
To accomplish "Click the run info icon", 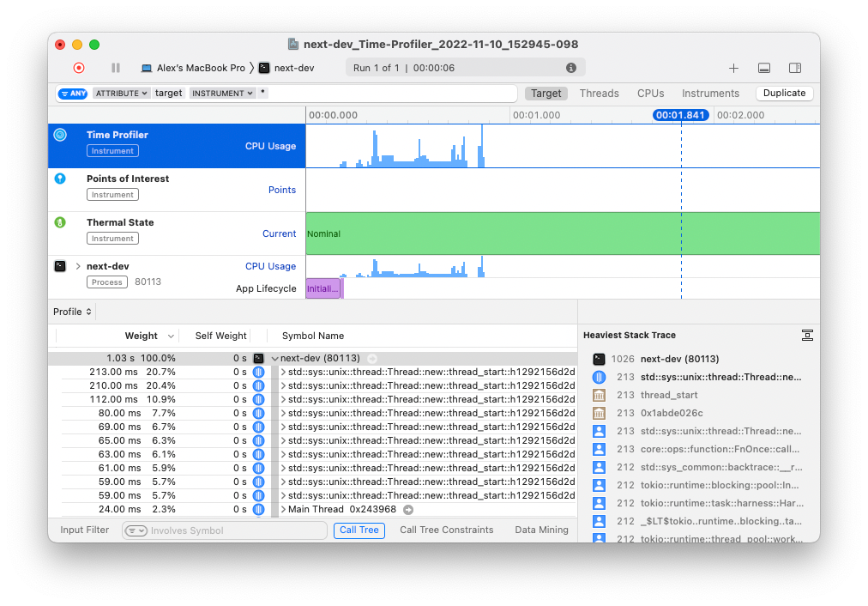I will (x=571, y=68).
